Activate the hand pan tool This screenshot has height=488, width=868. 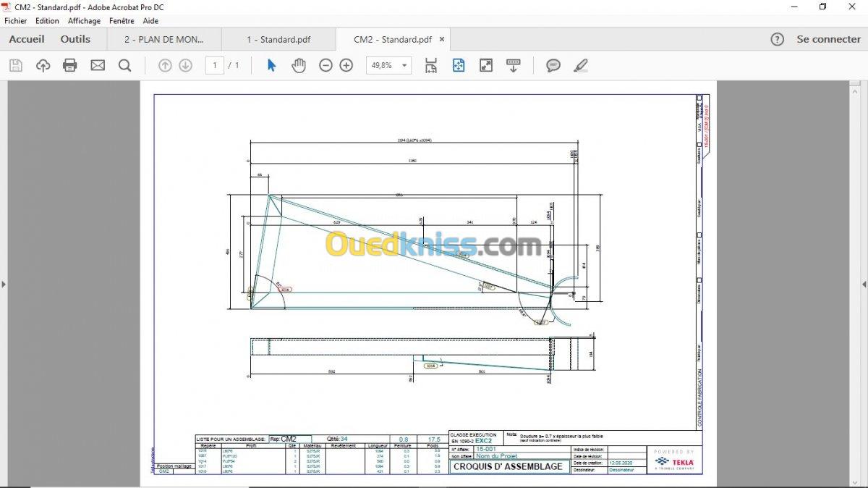pos(299,66)
